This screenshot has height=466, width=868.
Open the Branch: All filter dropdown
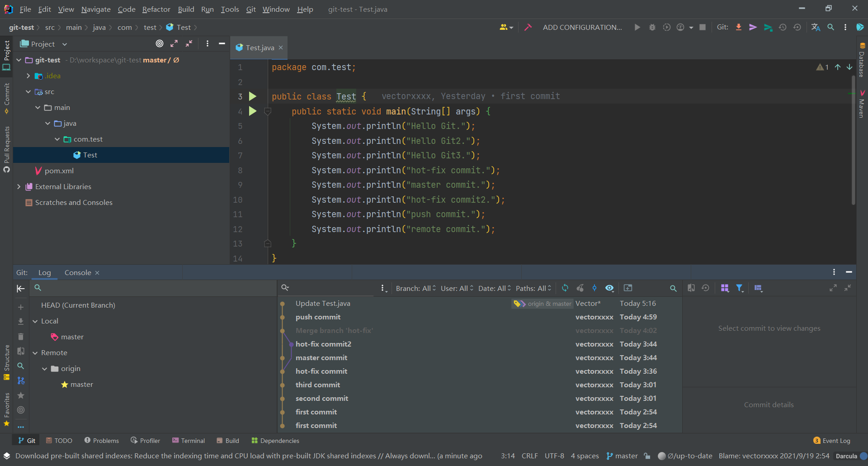[415, 288]
